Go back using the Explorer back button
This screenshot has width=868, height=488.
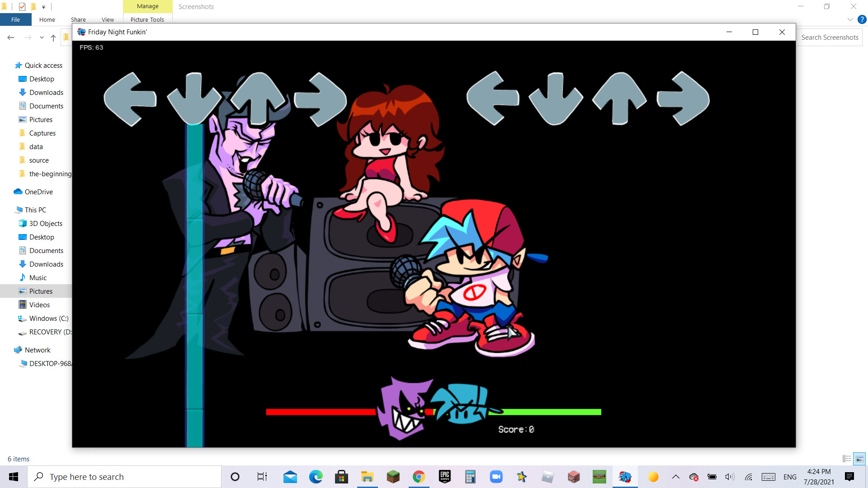(11, 38)
